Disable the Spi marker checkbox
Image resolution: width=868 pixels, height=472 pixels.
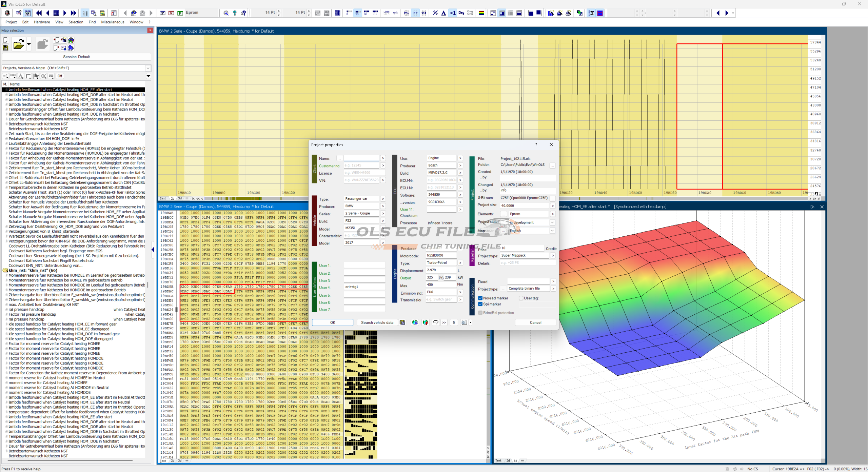[x=480, y=304]
